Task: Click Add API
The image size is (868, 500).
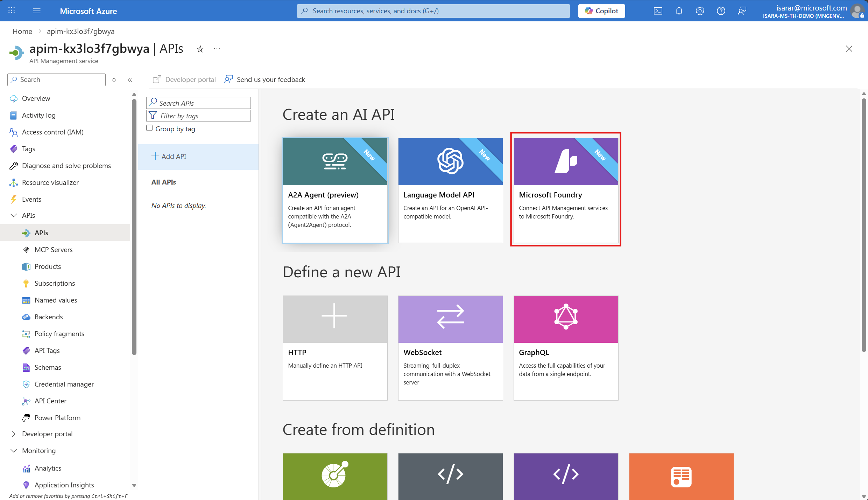Action: coord(198,157)
